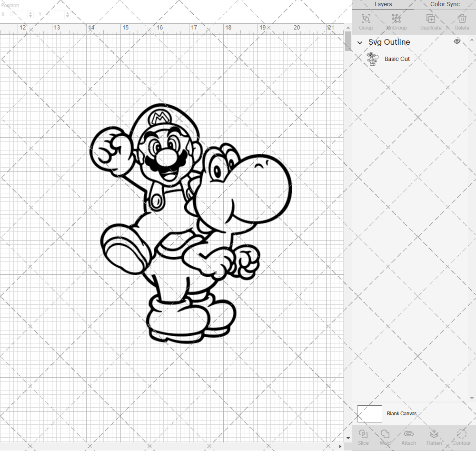Viewport: 476px width, 451px height.
Task: Weld the selected layers
Action: (385, 436)
